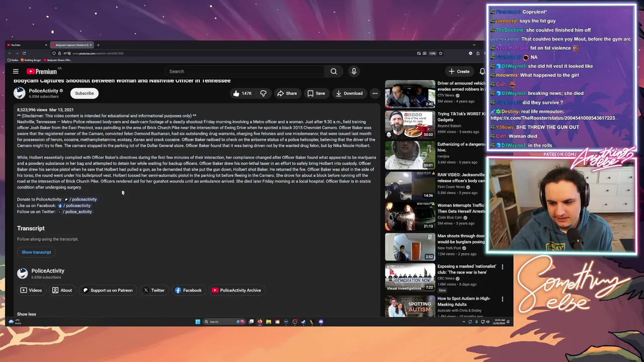Focus the Windows taskbar search box

[225, 322]
